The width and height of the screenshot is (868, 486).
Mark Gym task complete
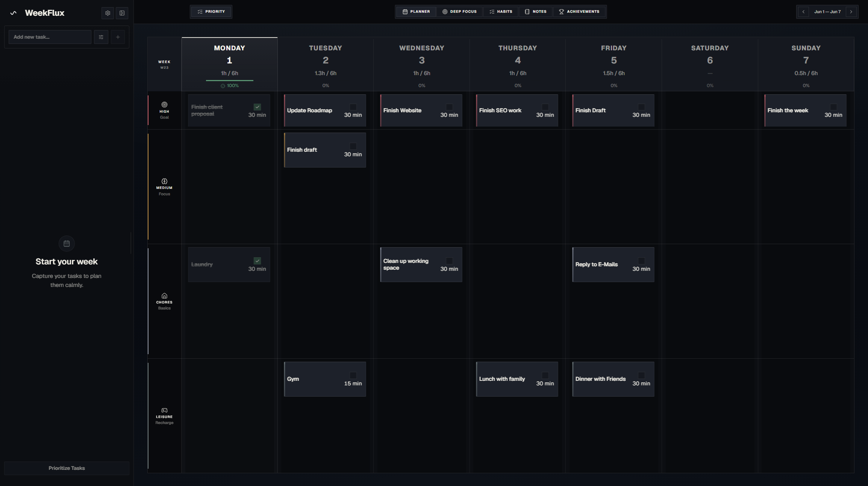tap(353, 375)
